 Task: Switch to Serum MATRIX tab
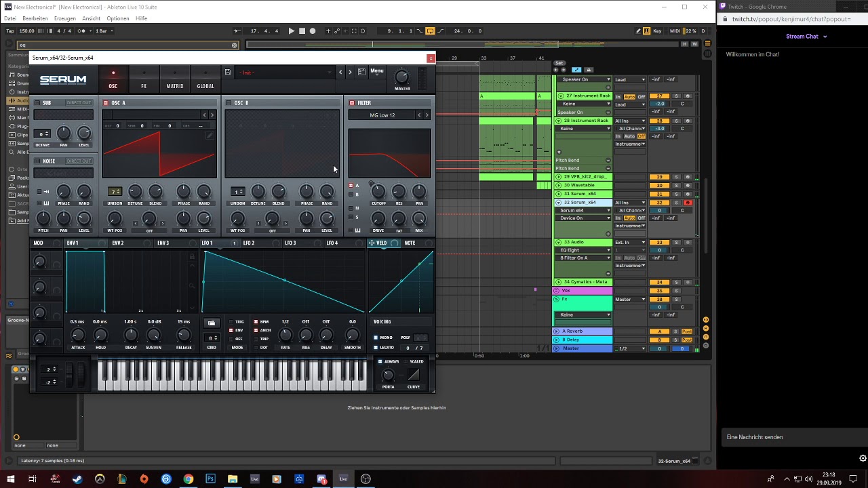(175, 79)
